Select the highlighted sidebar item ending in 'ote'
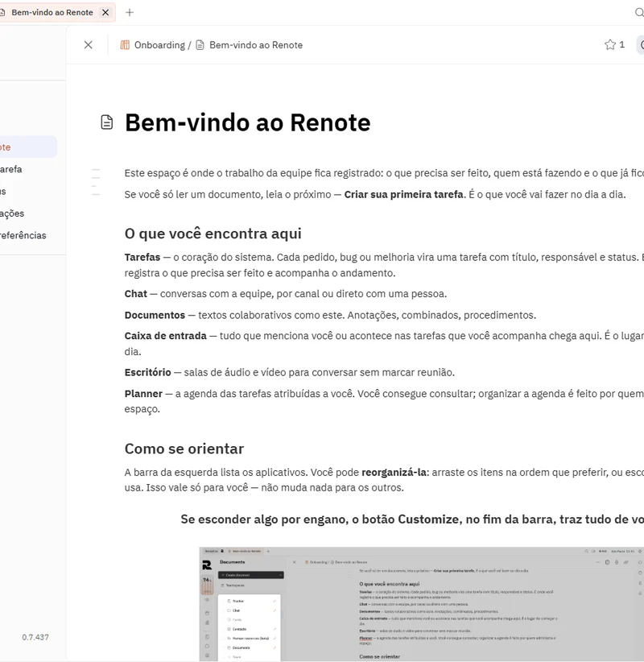The height and width of the screenshot is (662, 644). coord(28,147)
